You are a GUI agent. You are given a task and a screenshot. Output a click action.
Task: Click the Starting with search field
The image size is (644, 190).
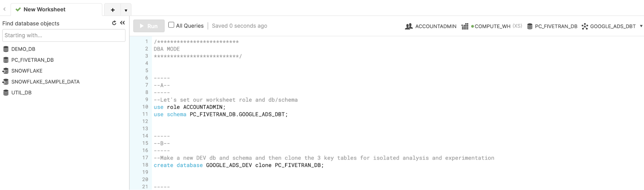pyautogui.click(x=64, y=35)
